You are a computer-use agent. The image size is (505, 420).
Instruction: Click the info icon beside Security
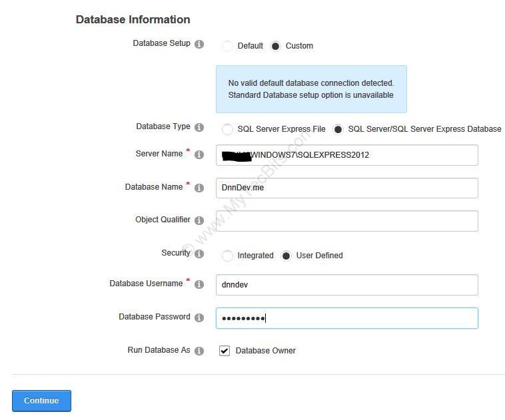199,254
